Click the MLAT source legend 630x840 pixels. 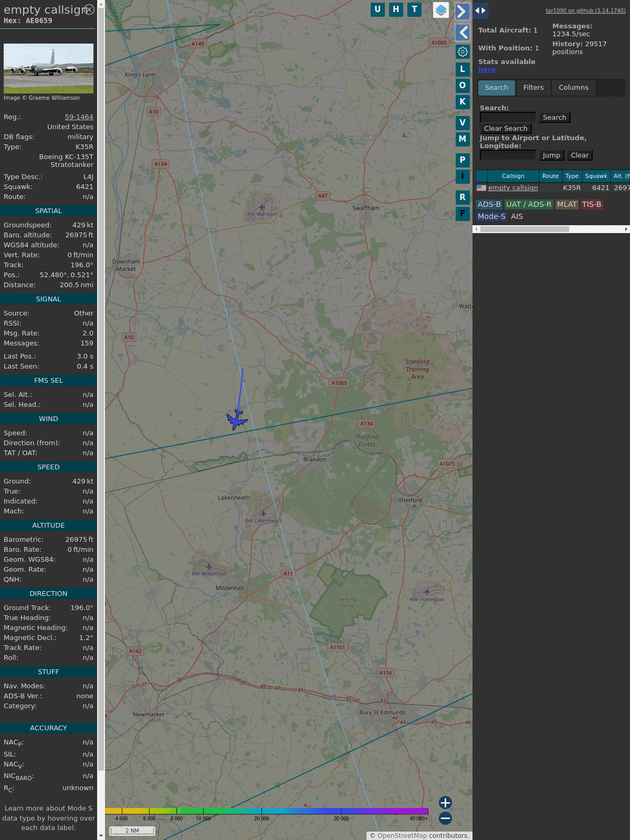[x=567, y=205]
